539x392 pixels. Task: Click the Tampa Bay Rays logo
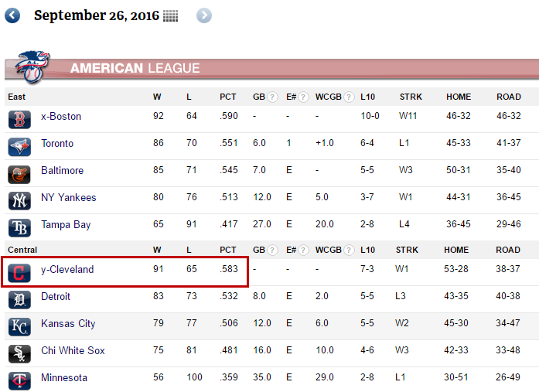(x=19, y=228)
